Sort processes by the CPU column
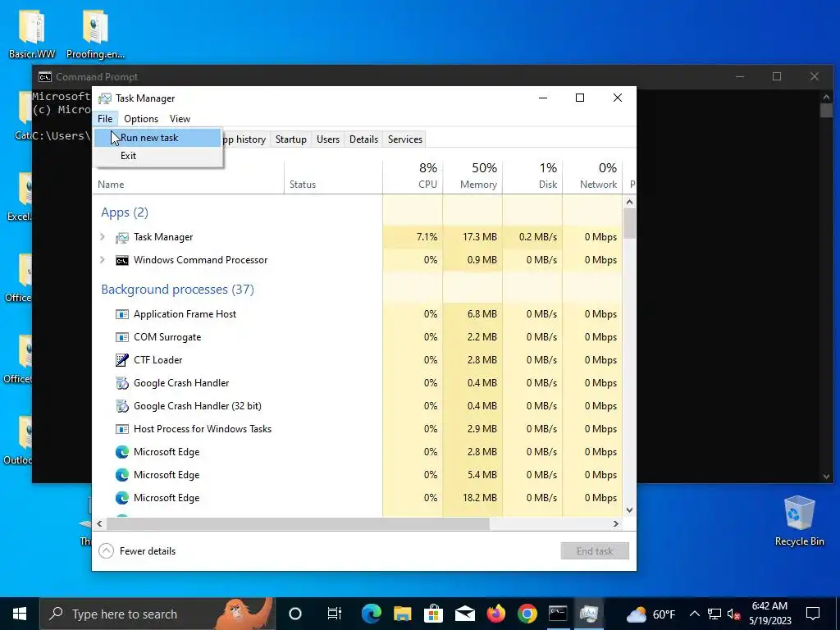 pyautogui.click(x=413, y=177)
